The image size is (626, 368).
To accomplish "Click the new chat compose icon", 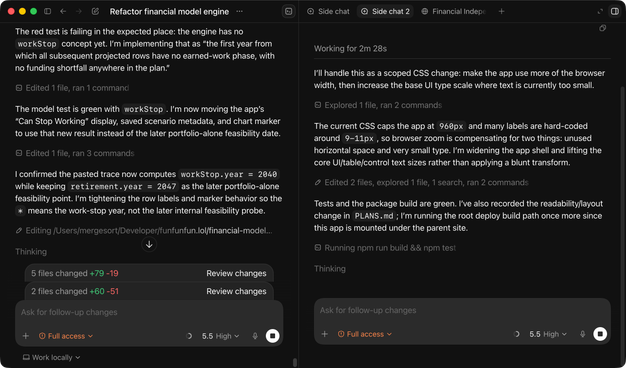I will (x=95, y=11).
